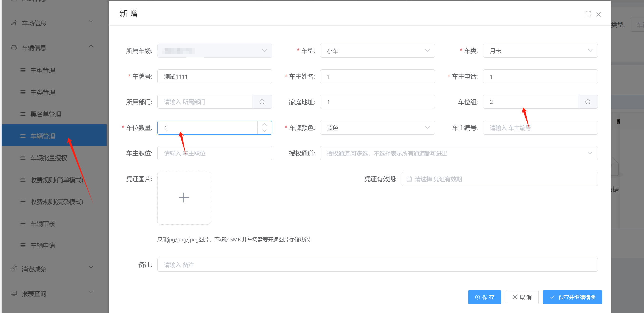Viewport: 644px width, 313px height.
Task: Open the 车型 dropdown showing 小车
Action: tap(377, 51)
